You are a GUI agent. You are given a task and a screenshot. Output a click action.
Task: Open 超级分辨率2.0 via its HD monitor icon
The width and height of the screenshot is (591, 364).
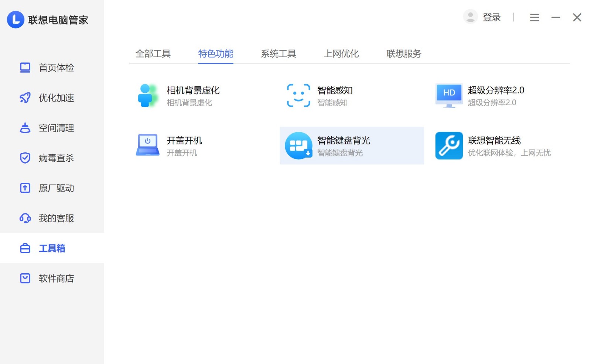click(x=449, y=96)
